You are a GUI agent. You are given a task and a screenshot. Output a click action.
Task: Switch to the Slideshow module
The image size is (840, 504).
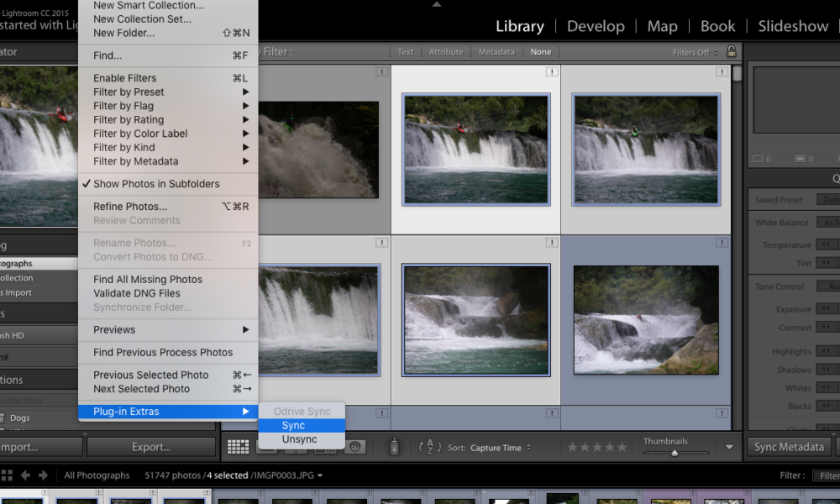click(793, 26)
